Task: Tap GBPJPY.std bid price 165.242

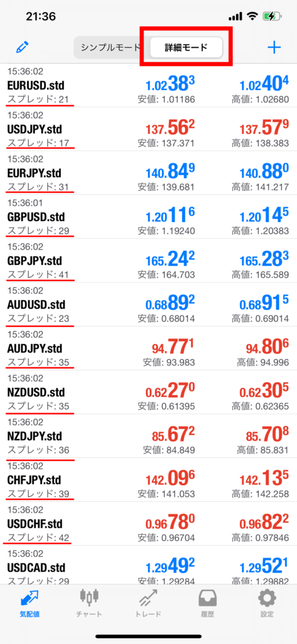Action: (170, 260)
